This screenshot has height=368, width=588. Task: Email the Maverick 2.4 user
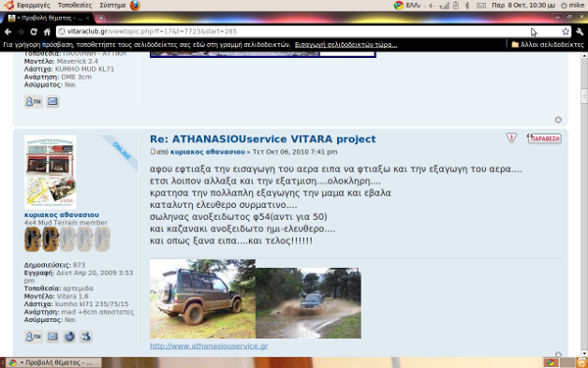point(53,101)
